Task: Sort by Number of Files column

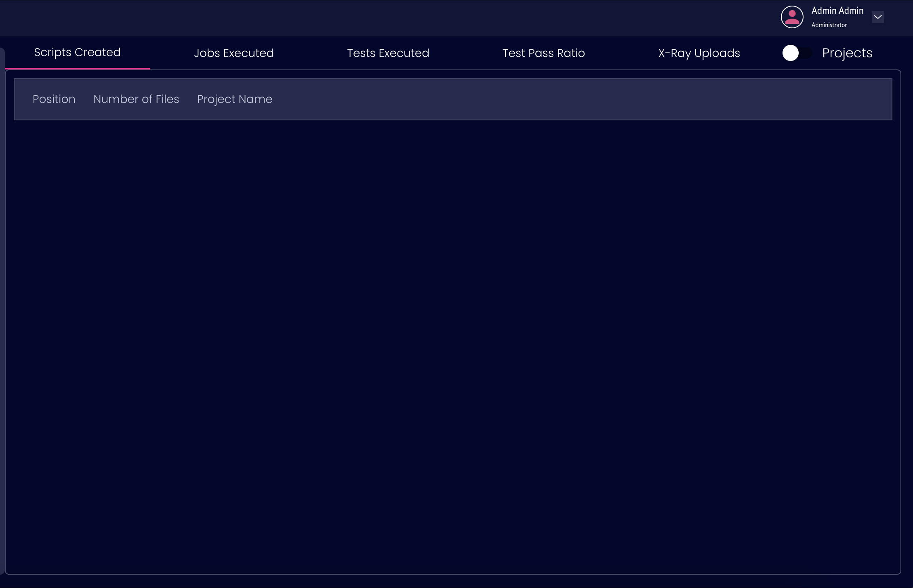Action: pos(136,99)
